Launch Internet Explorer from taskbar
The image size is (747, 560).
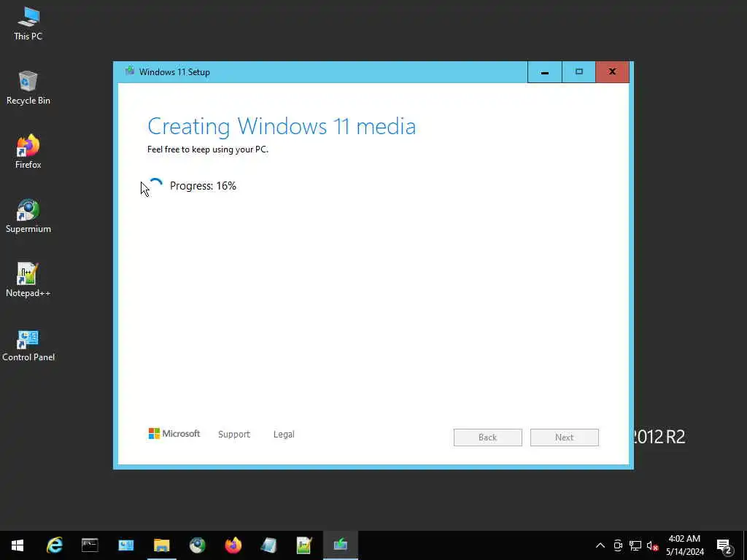54,545
